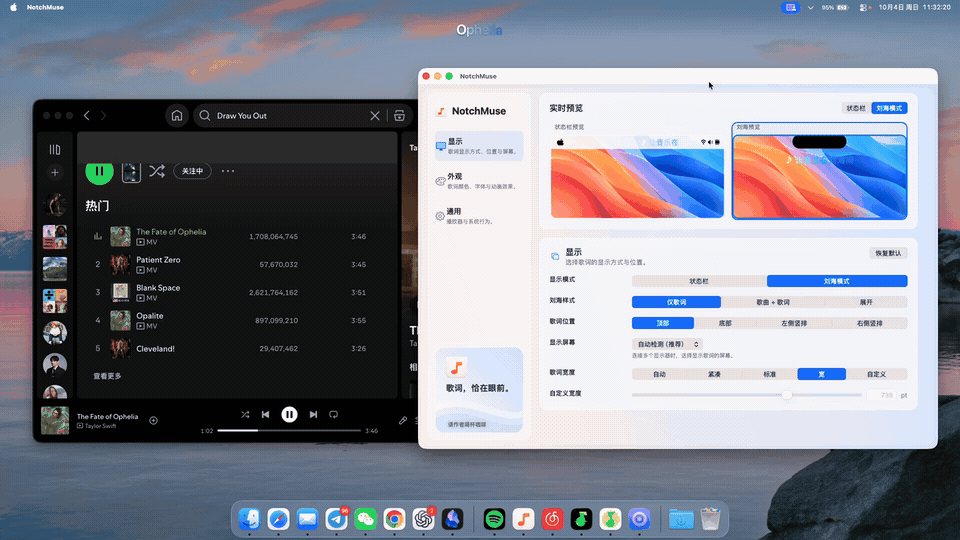This screenshot has width=960, height=540.
Task: Switch preview to 状态栏 at top right
Action: [856, 108]
